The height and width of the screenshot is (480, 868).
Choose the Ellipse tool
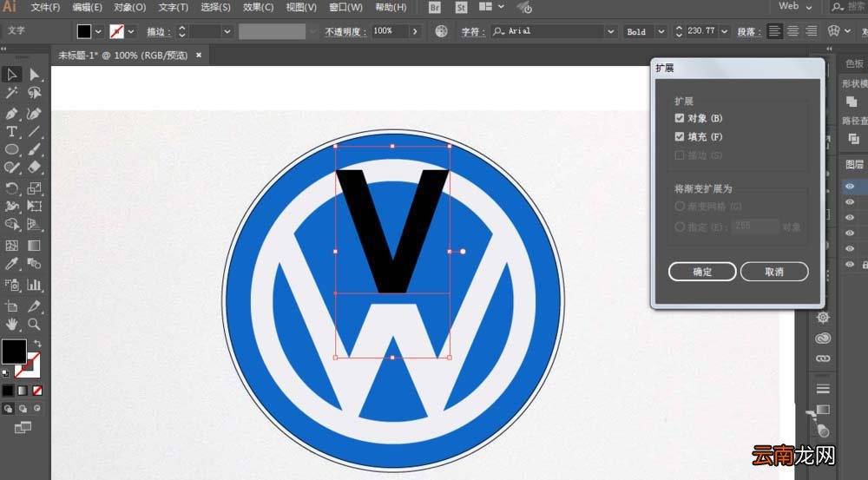[x=11, y=149]
